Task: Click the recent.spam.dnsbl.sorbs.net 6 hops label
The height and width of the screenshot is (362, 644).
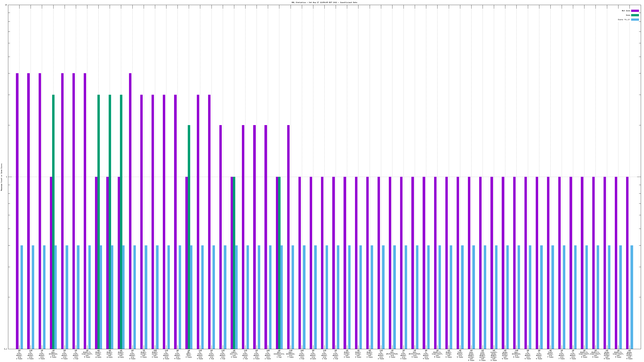Action: click(x=493, y=356)
